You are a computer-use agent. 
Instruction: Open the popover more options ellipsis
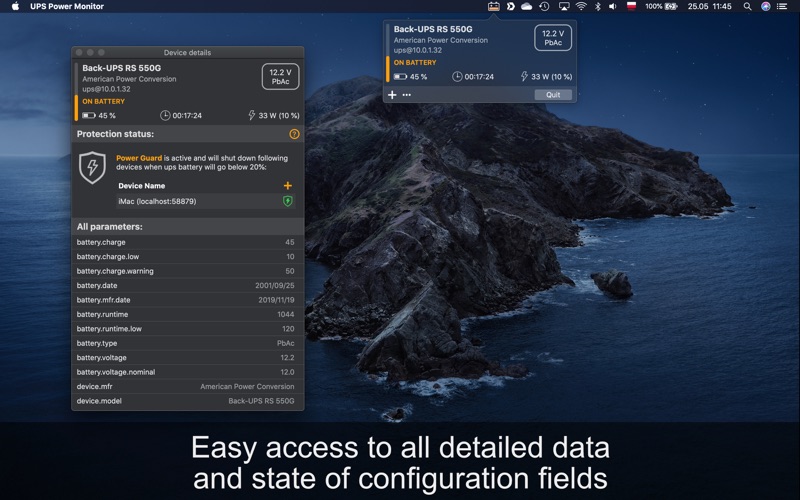click(407, 95)
